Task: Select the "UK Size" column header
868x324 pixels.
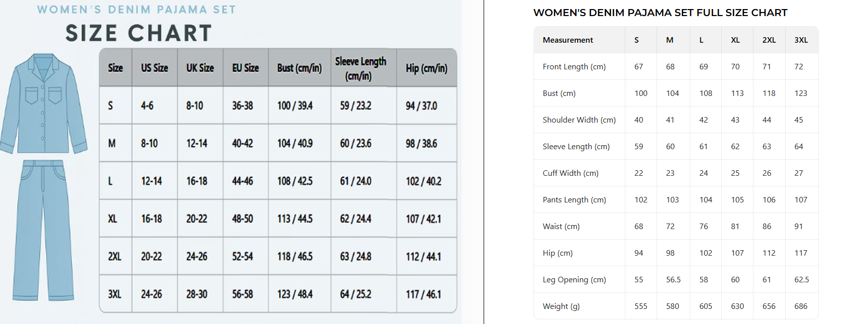Action: pos(200,68)
